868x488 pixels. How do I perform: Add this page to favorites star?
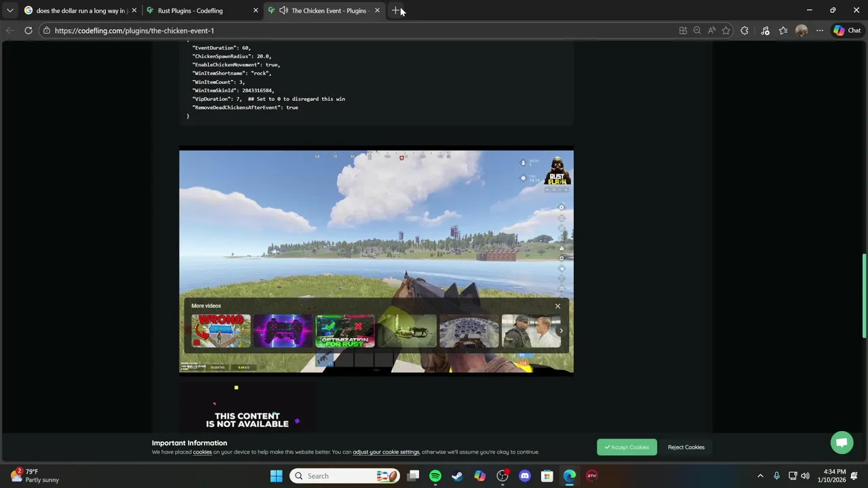726,30
